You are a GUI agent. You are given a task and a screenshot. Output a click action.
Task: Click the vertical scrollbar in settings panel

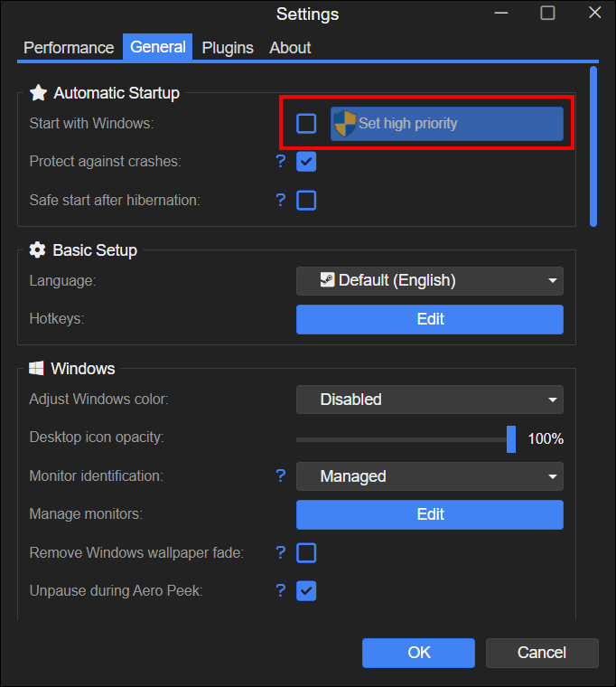(593, 146)
